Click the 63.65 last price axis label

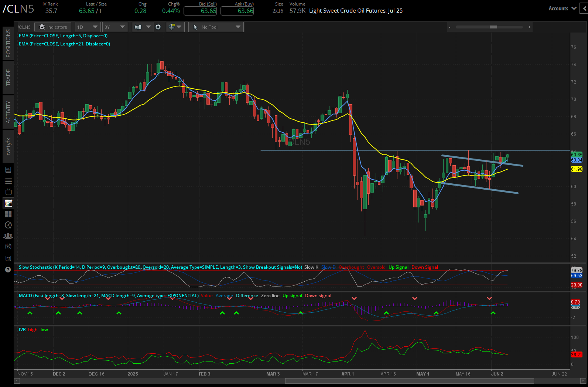[x=577, y=155]
